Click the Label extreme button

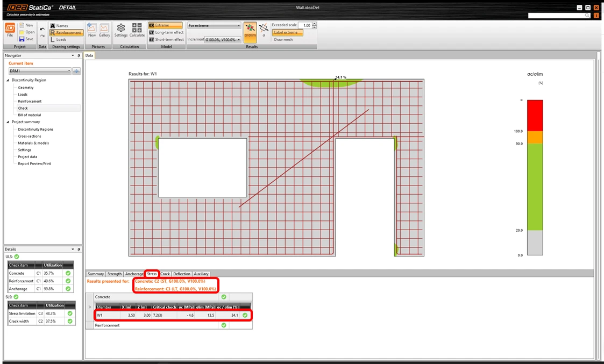[287, 33]
